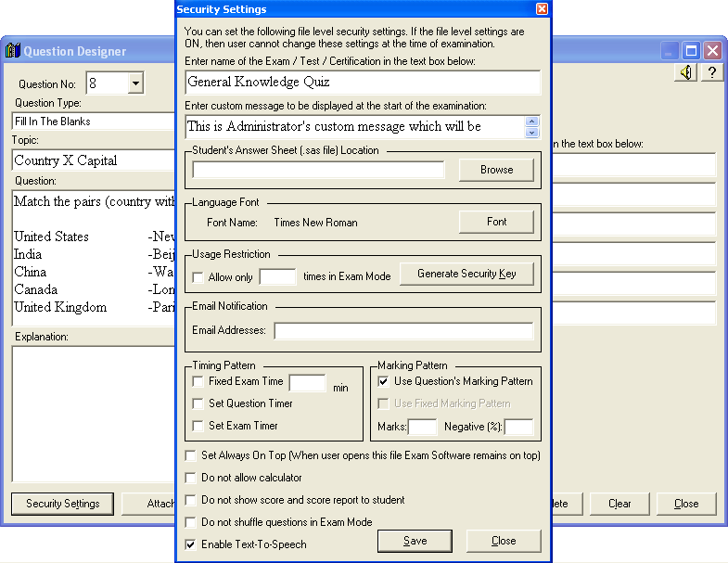Click the Topic field Country X Capital
728x563 pixels.
click(93, 160)
